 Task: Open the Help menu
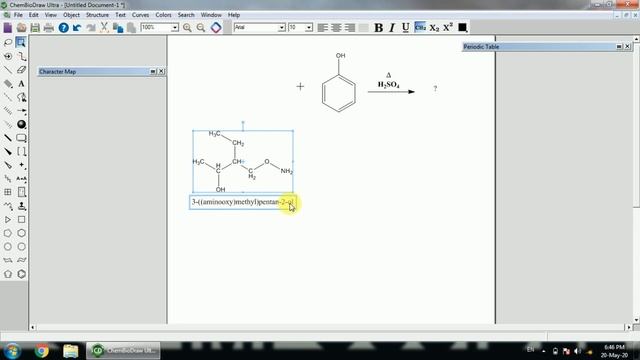point(234,15)
